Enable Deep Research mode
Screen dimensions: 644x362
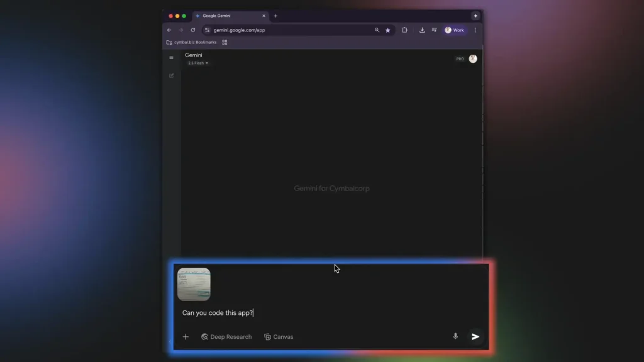click(226, 336)
